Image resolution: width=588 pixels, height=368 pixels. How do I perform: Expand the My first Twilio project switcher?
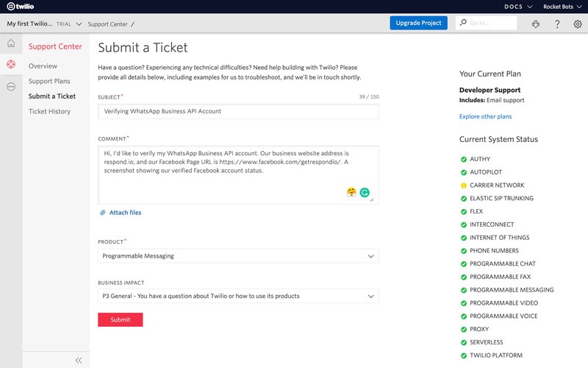[44, 24]
